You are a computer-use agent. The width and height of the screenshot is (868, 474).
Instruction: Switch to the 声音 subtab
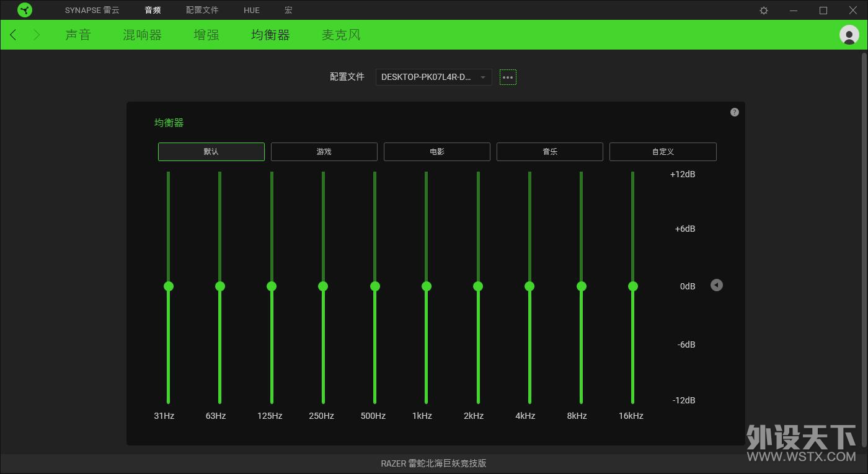click(78, 35)
